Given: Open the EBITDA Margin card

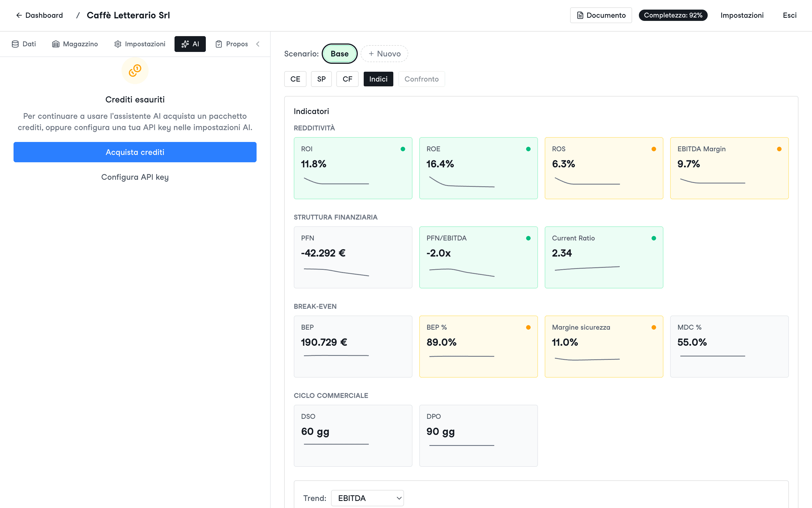Looking at the screenshot, I should click(x=729, y=168).
